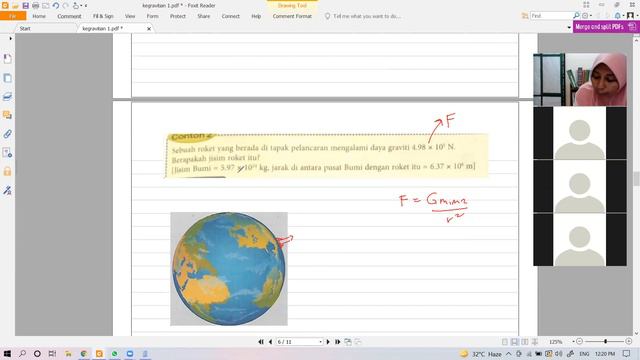Image resolution: width=640 pixels, height=360 pixels.
Task: Click the taskbar search magnifier icon
Action: coord(22,353)
